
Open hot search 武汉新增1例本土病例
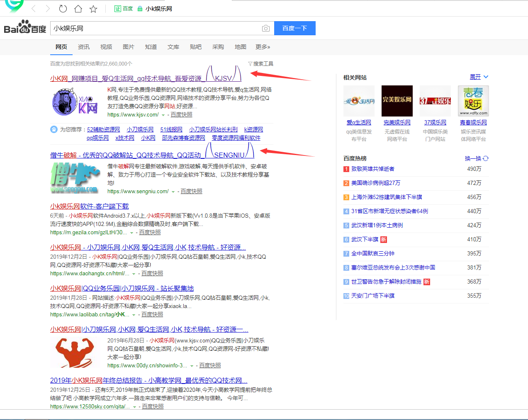(x=377, y=225)
